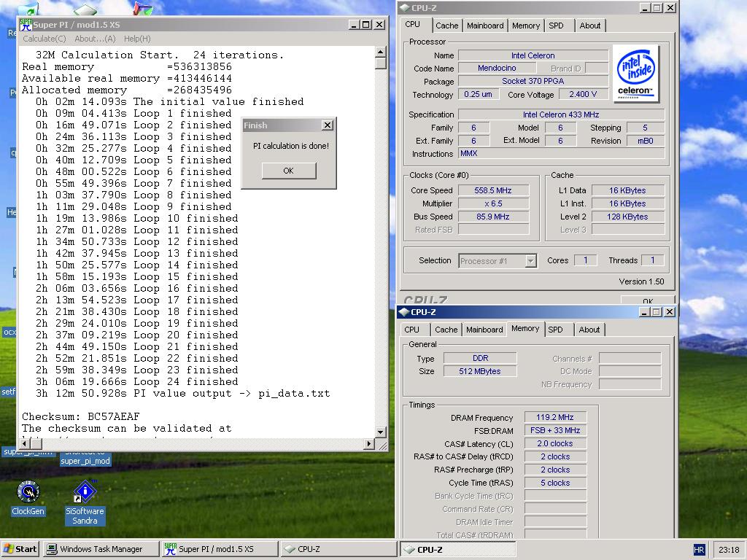Click the upper CPU-Z title bar icon

click(404, 7)
